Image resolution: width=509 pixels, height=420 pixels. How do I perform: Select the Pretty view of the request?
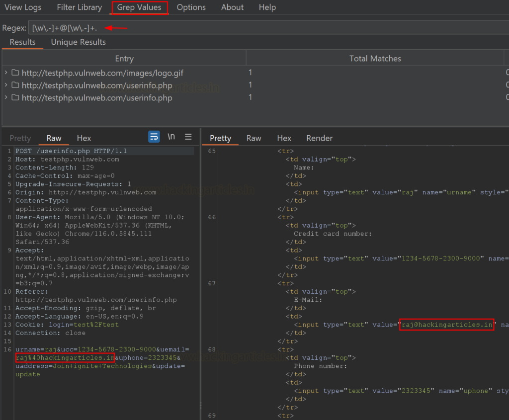[20, 138]
